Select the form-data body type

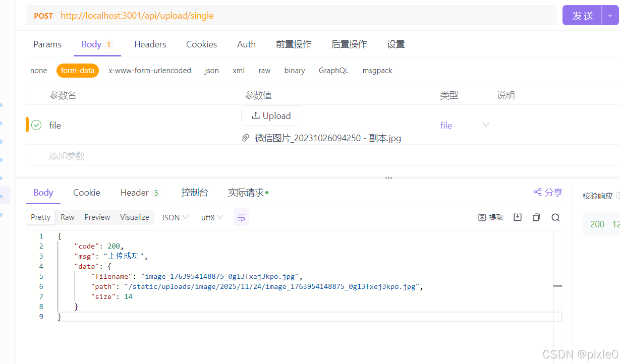(x=78, y=71)
